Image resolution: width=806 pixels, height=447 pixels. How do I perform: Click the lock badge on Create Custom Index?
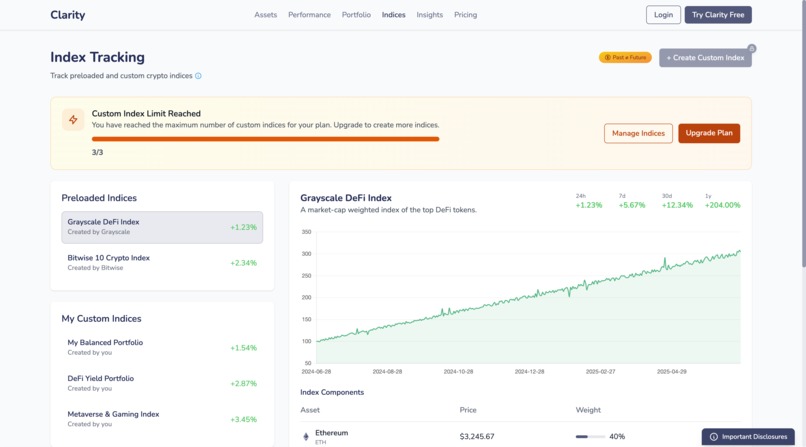pyautogui.click(x=752, y=48)
